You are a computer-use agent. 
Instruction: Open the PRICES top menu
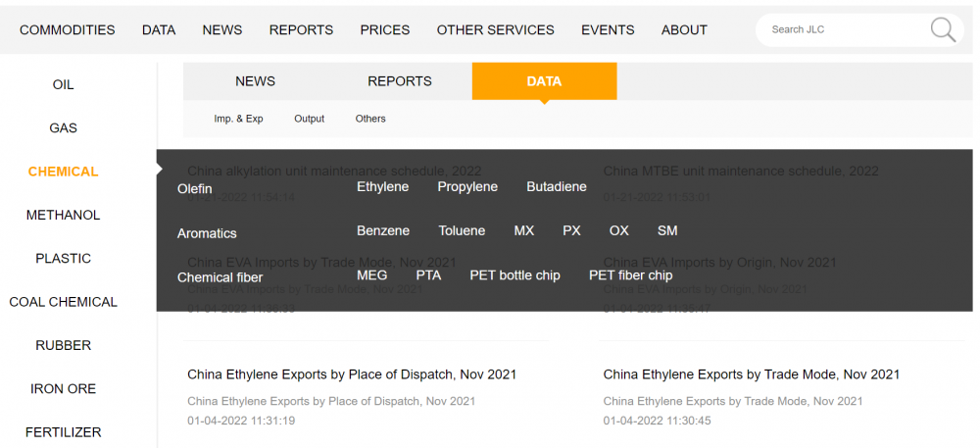click(385, 30)
